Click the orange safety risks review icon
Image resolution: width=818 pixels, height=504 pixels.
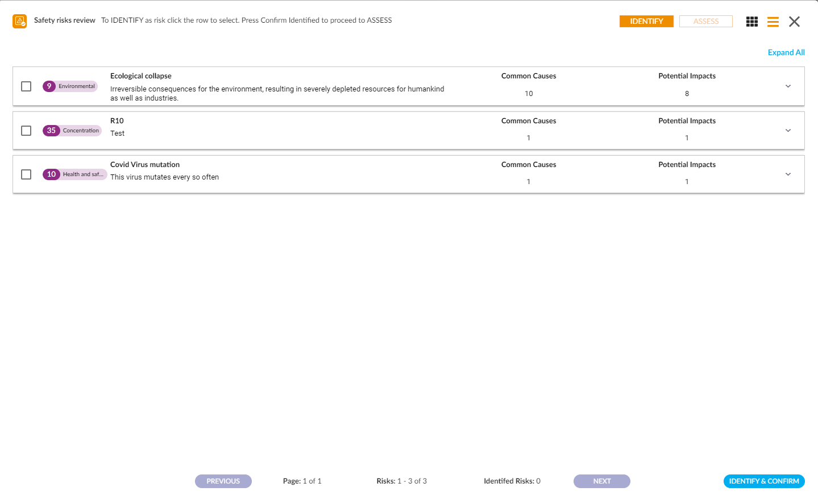tap(20, 21)
